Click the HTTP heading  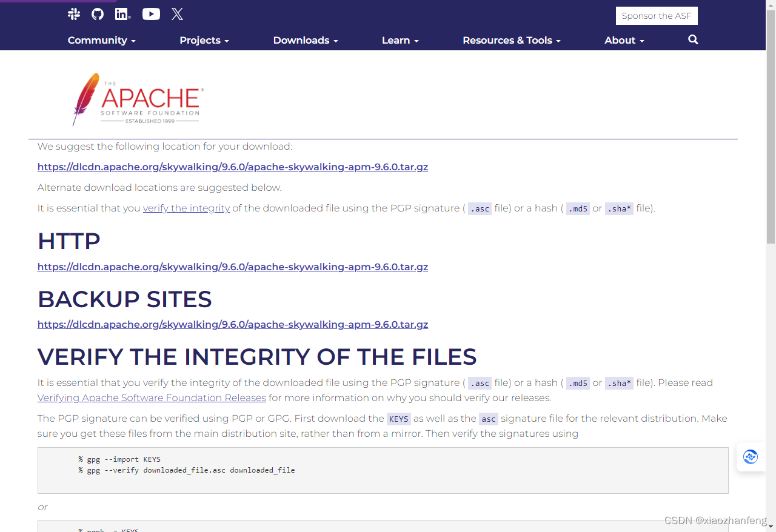(69, 241)
